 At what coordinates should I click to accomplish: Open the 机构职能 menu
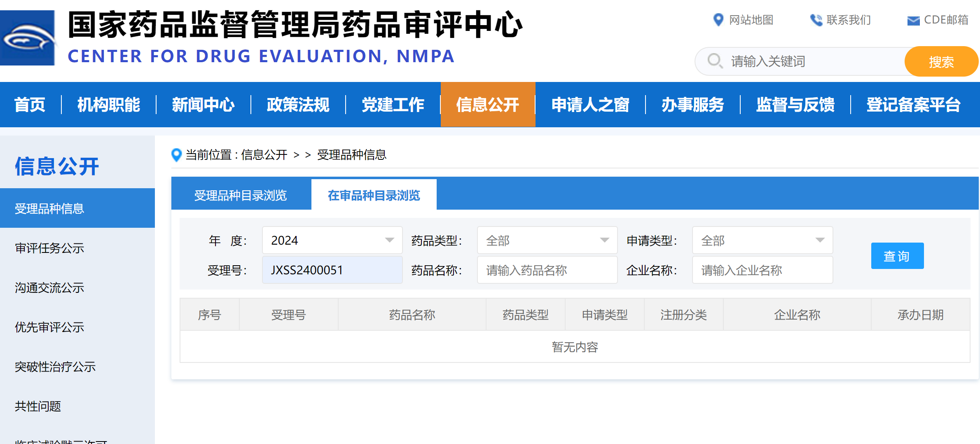click(109, 105)
